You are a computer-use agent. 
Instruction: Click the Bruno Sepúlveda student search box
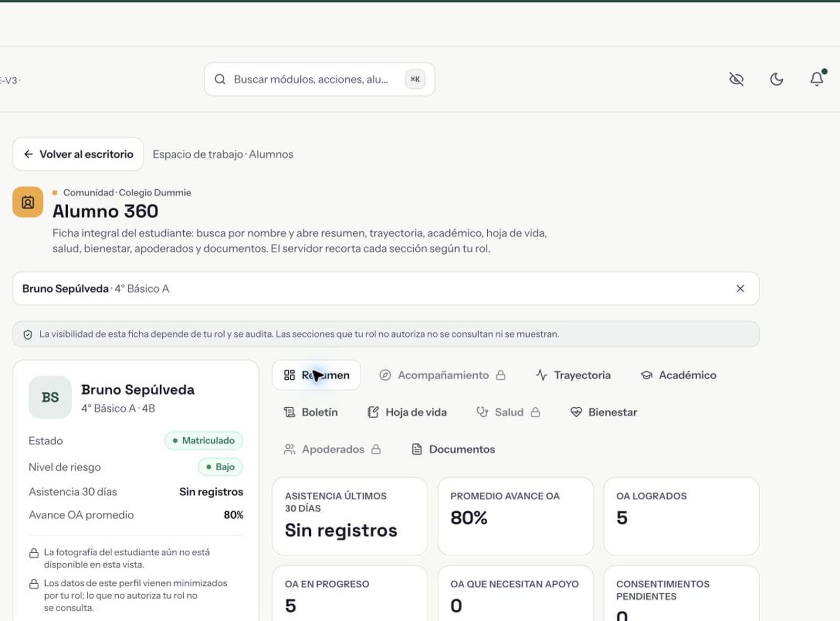pyautogui.click(x=386, y=288)
